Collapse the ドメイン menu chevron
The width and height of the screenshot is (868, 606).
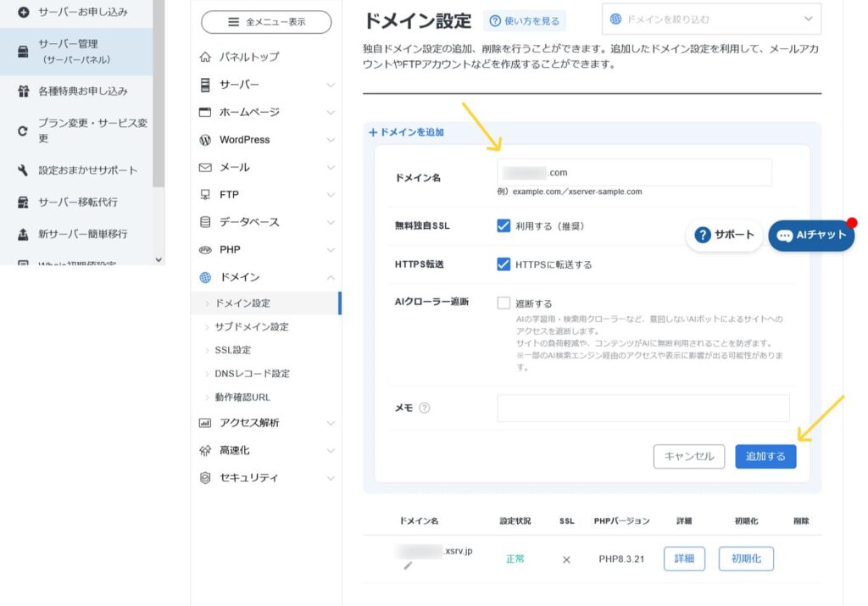(x=331, y=277)
